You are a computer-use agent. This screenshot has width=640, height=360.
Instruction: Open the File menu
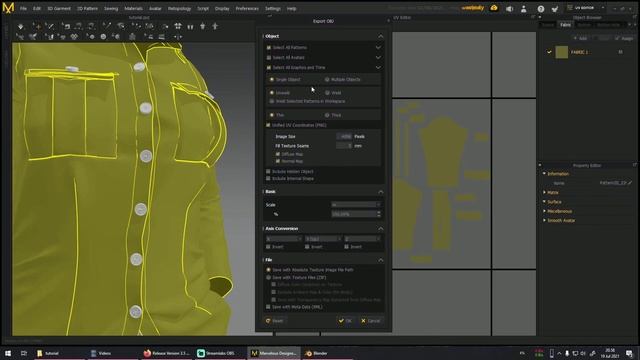click(23, 8)
